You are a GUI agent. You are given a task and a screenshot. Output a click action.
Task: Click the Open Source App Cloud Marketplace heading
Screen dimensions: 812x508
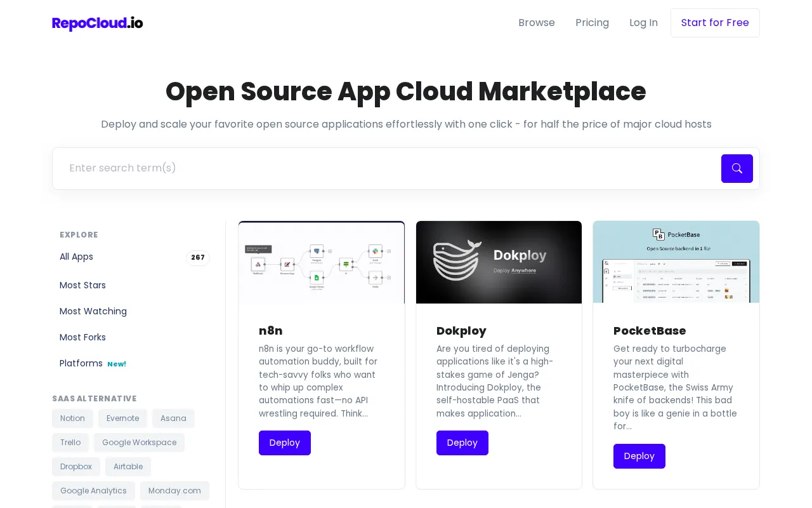coord(406,91)
